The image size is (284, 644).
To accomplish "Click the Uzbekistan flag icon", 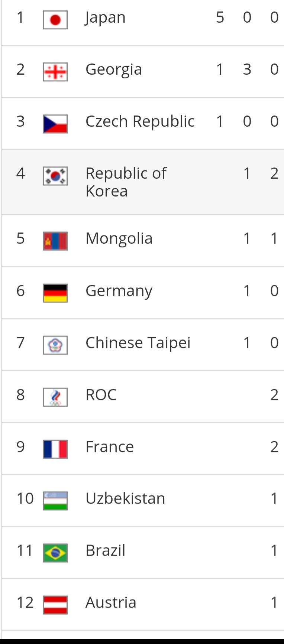I will [x=55, y=501].
